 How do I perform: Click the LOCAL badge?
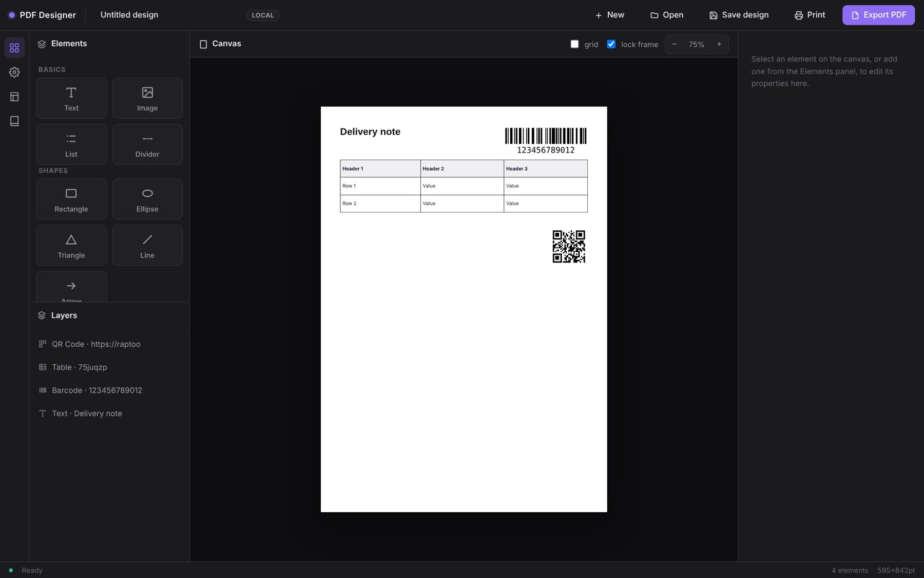pyautogui.click(x=263, y=15)
